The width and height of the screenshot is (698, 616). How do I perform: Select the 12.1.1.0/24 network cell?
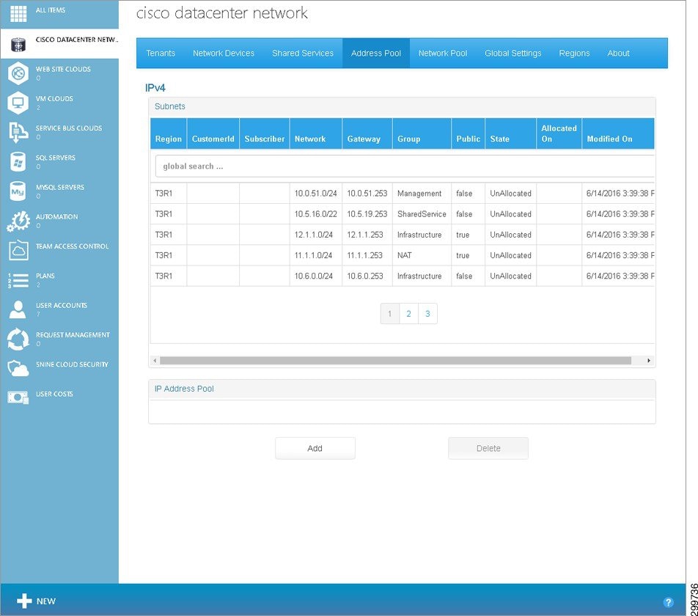315,235
